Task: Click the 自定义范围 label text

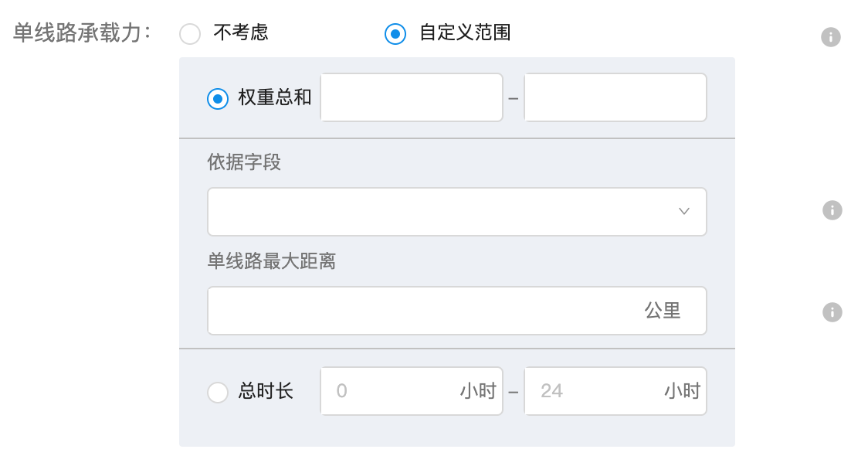Action: pyautogui.click(x=465, y=32)
